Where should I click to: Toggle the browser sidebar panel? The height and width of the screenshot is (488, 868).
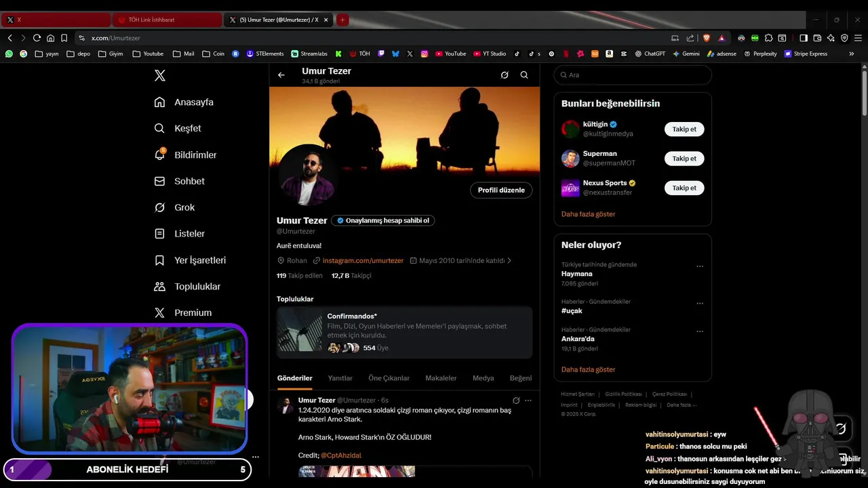[x=804, y=38]
